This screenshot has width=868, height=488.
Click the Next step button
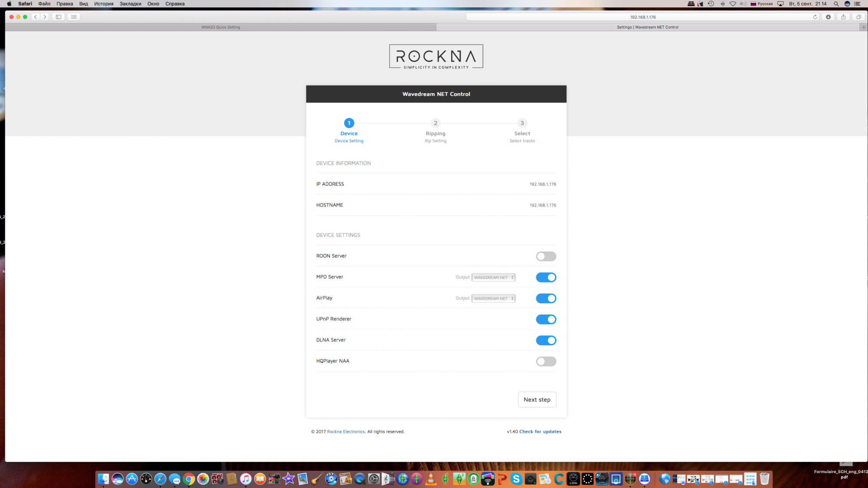[537, 400]
